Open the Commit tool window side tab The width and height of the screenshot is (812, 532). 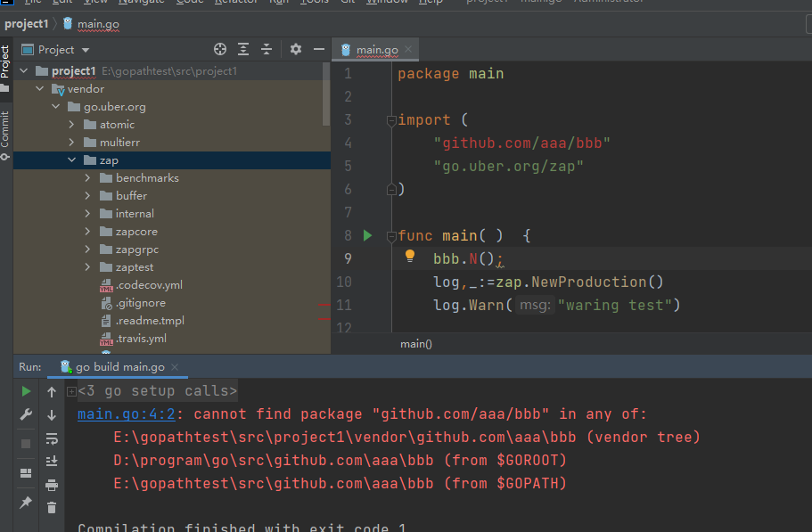[x=5, y=135]
